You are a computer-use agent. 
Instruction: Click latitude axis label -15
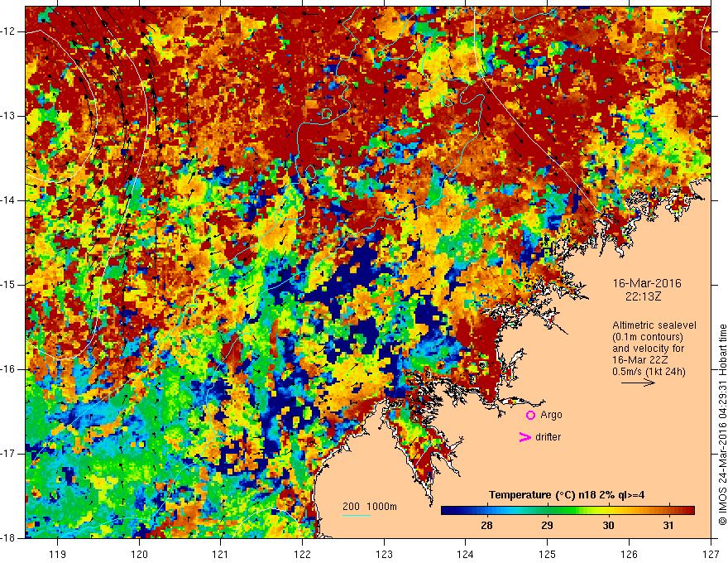pyautogui.click(x=8, y=285)
